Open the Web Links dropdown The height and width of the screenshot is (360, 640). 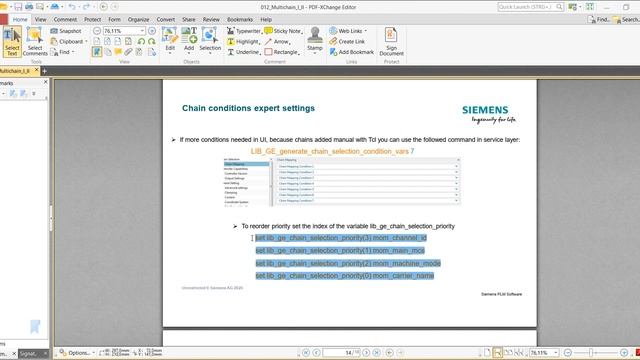[x=348, y=31]
